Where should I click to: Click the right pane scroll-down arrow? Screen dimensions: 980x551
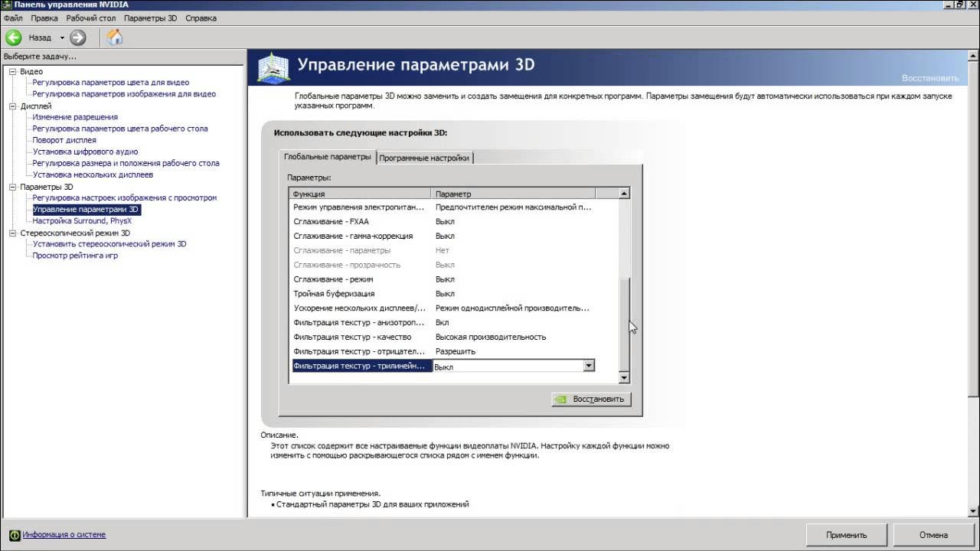pyautogui.click(x=973, y=512)
